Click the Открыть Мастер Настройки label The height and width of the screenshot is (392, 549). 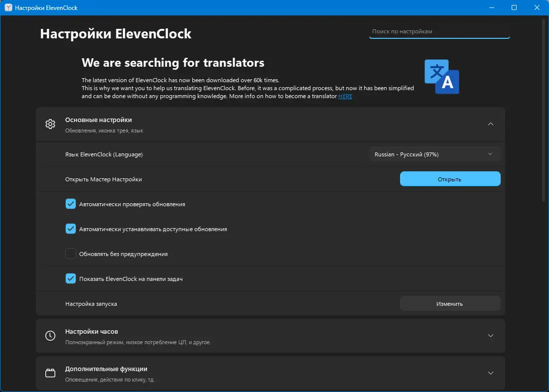pos(103,179)
